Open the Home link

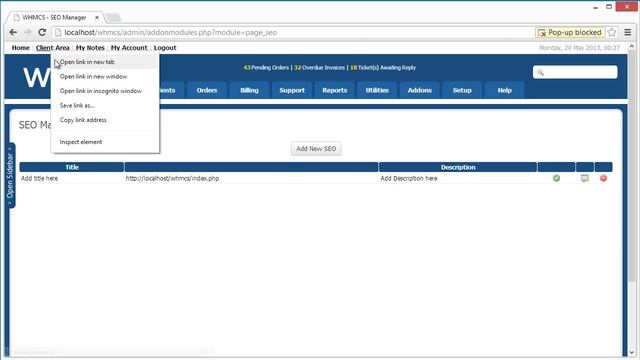click(x=20, y=48)
